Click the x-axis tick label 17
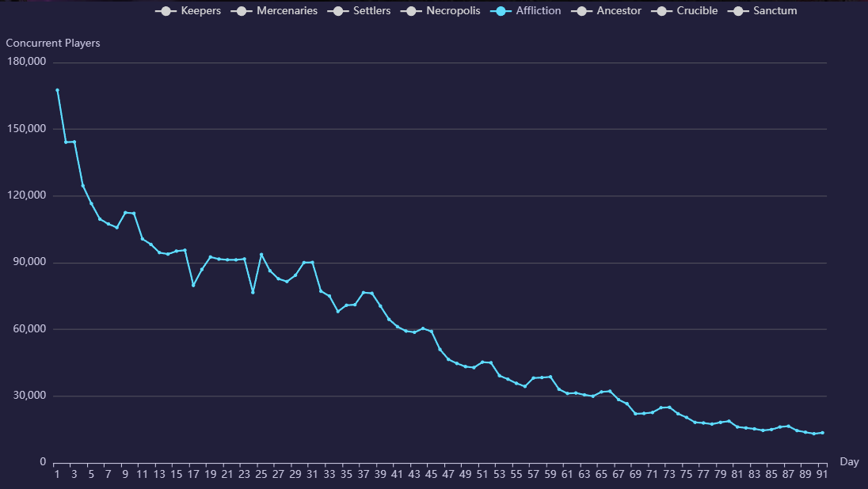 (193, 474)
